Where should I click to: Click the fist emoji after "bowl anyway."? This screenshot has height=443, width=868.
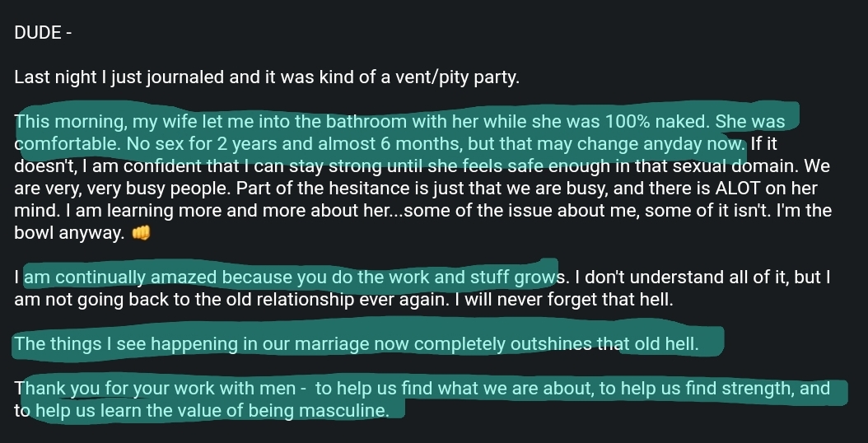click(x=142, y=234)
